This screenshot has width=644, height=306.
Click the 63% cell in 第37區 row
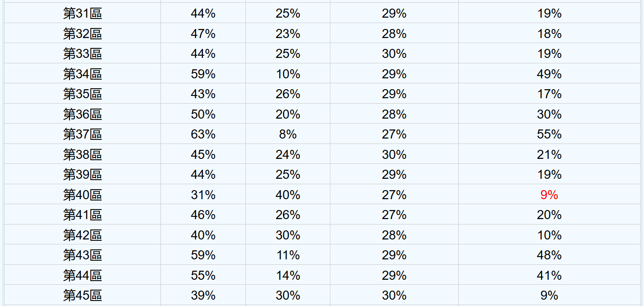click(203, 134)
